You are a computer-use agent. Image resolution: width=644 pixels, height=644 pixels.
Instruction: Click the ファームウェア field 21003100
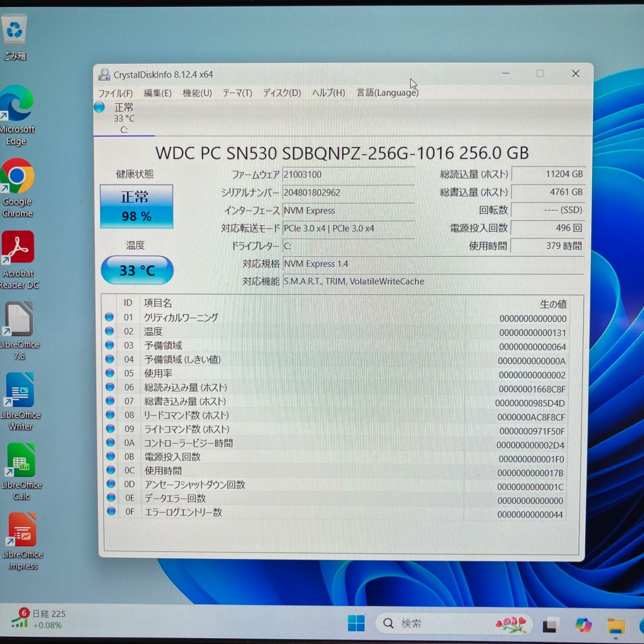click(x=349, y=175)
